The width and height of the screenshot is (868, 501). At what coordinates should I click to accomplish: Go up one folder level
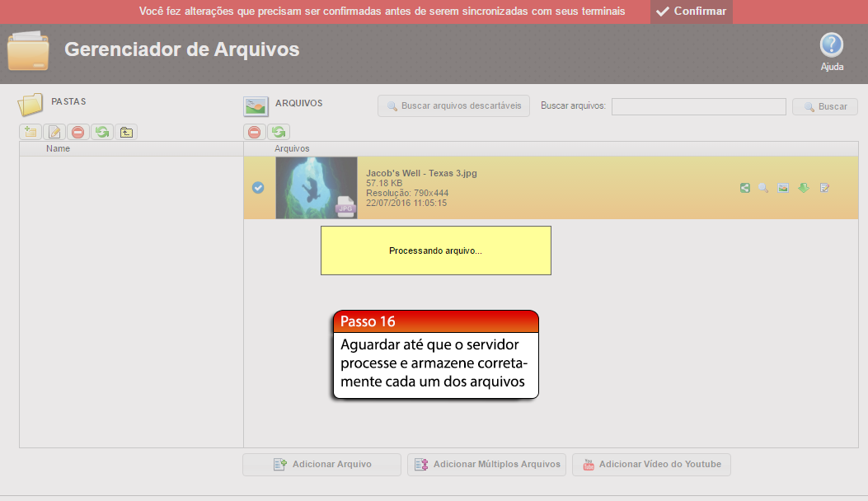click(125, 132)
